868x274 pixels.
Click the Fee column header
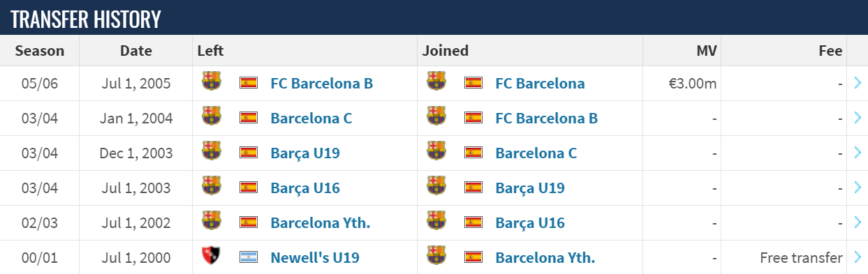pos(829,51)
